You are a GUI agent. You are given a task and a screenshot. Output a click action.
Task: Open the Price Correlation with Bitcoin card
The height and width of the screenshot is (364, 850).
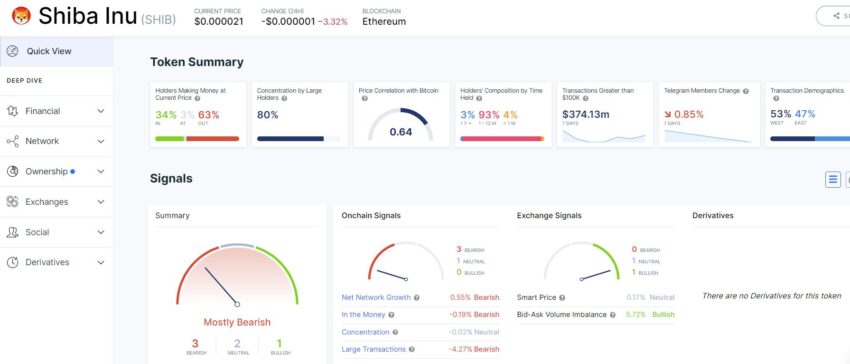pos(402,114)
